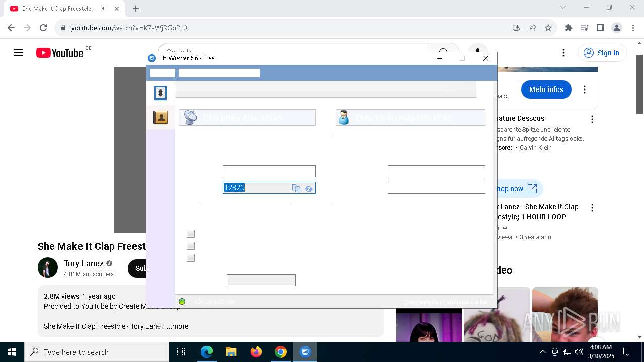Screen dimensions: 644x362
Task: Open Tory Lanez channel avatar
Action: pos(48,267)
